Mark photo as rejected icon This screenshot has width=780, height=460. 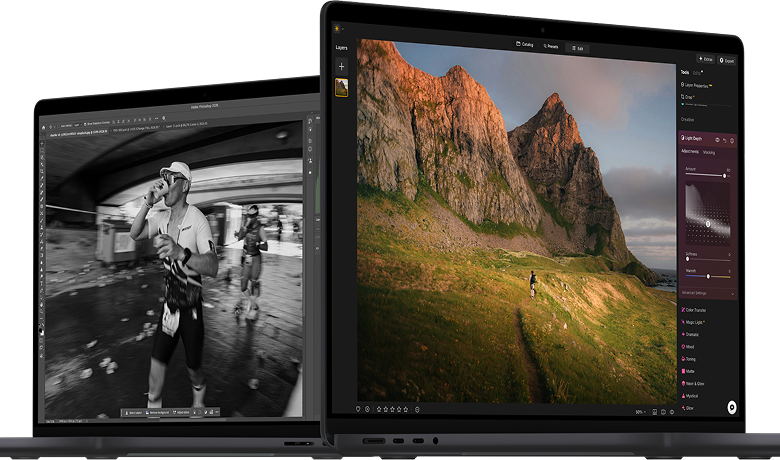pos(367,409)
